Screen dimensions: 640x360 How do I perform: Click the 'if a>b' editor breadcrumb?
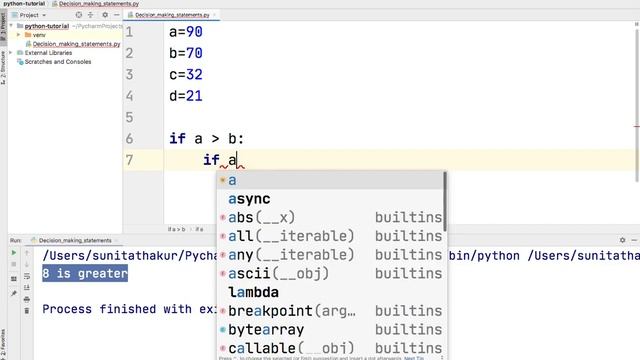tap(177, 229)
